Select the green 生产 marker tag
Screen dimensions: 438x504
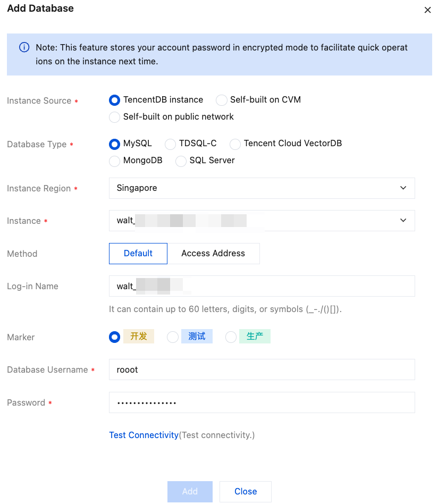(x=255, y=337)
